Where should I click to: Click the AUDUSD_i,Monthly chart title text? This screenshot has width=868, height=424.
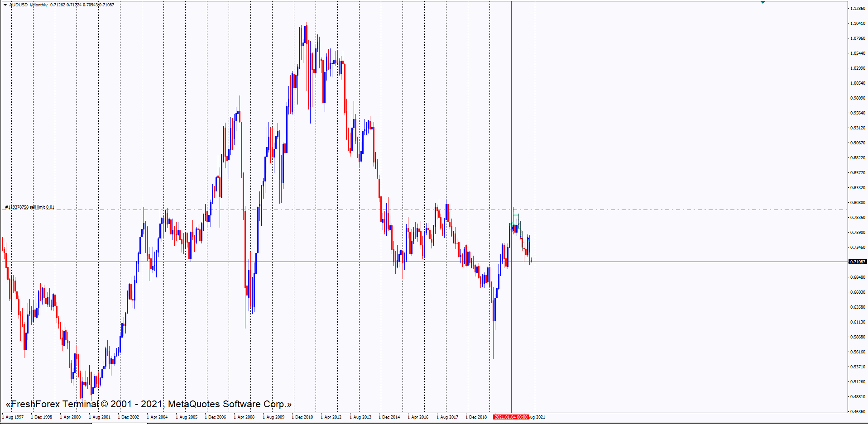[x=29, y=5]
